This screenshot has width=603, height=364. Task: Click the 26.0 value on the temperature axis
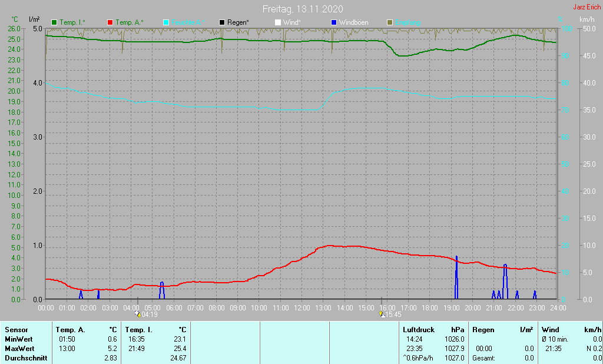click(14, 28)
